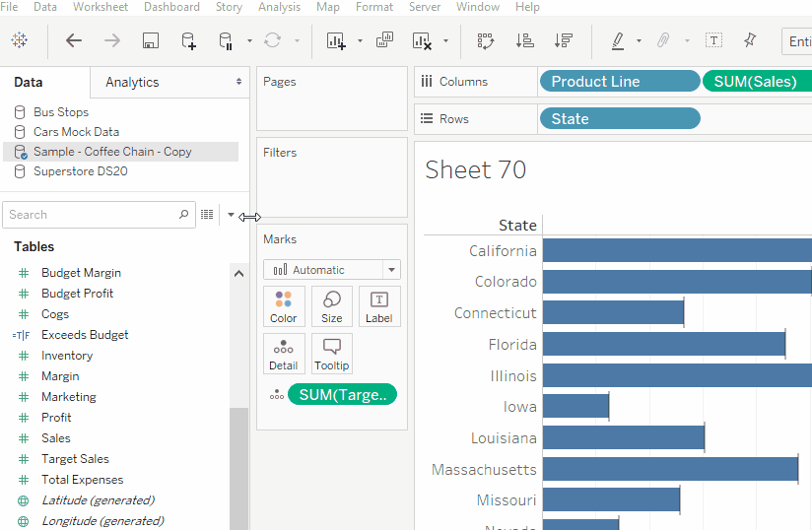
Task: Expand the highlight pen dropdown arrow
Action: click(639, 41)
